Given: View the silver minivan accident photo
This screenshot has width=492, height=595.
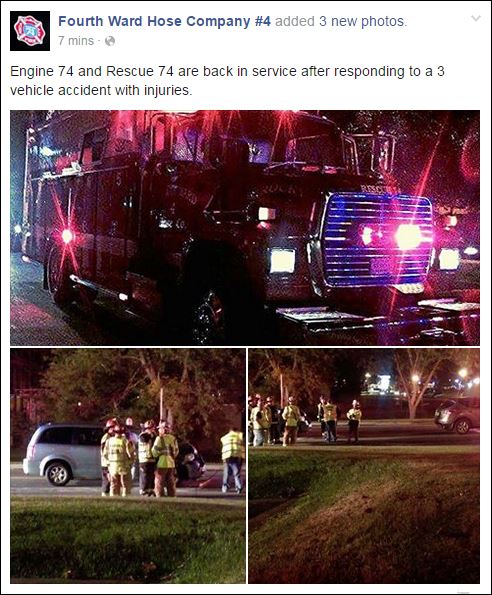Looking at the screenshot, I should click(x=128, y=466).
